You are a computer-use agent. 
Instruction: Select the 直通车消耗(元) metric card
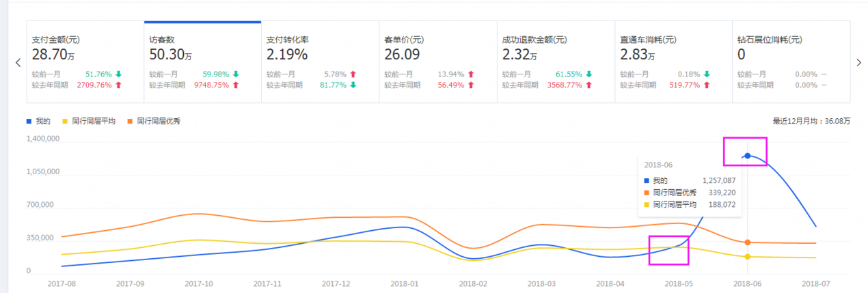(673, 62)
